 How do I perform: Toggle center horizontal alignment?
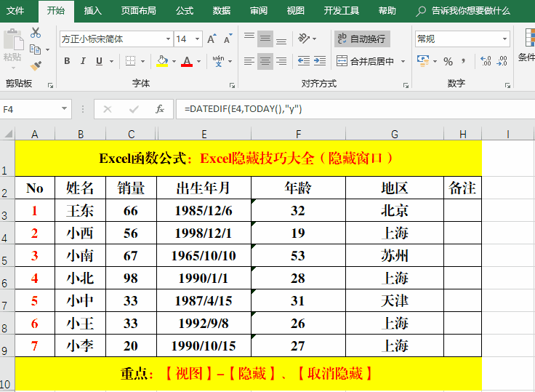[x=265, y=61]
